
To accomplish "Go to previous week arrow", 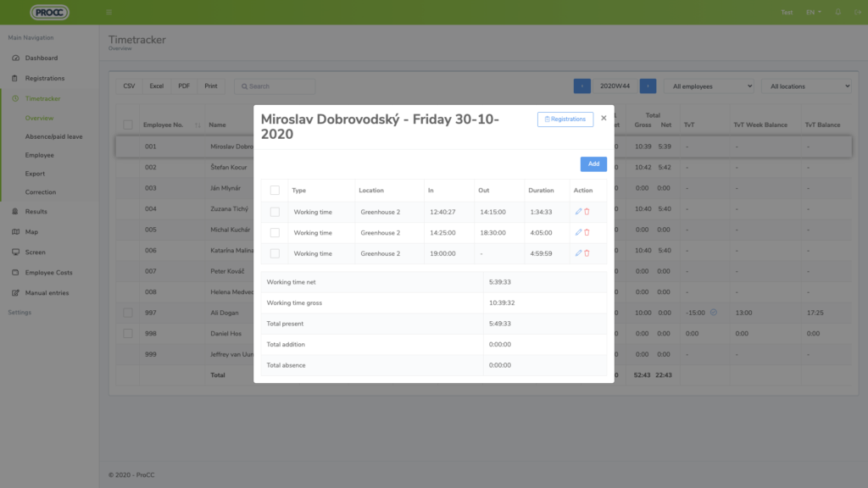I will [x=582, y=86].
